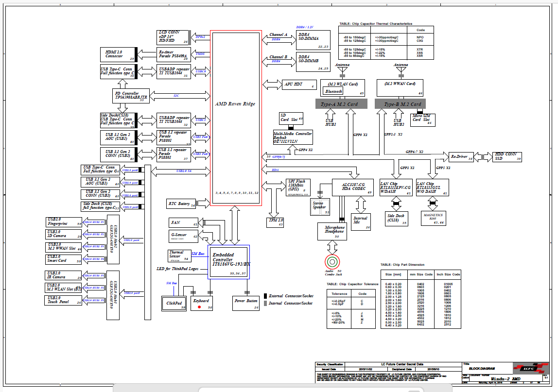Click the G-Sensor block
This screenshot has width=558, height=392.
point(183,236)
